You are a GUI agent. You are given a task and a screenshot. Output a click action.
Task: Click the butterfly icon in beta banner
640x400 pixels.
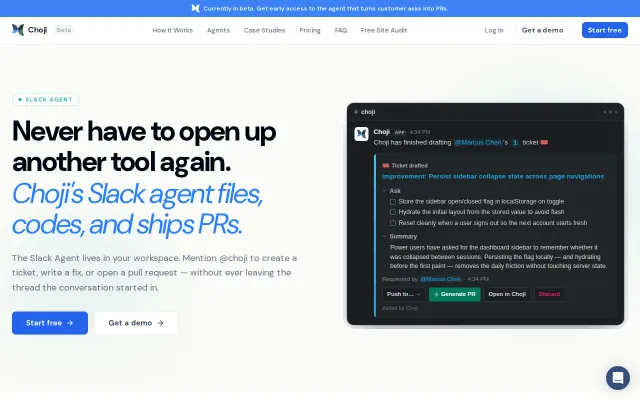point(196,8)
